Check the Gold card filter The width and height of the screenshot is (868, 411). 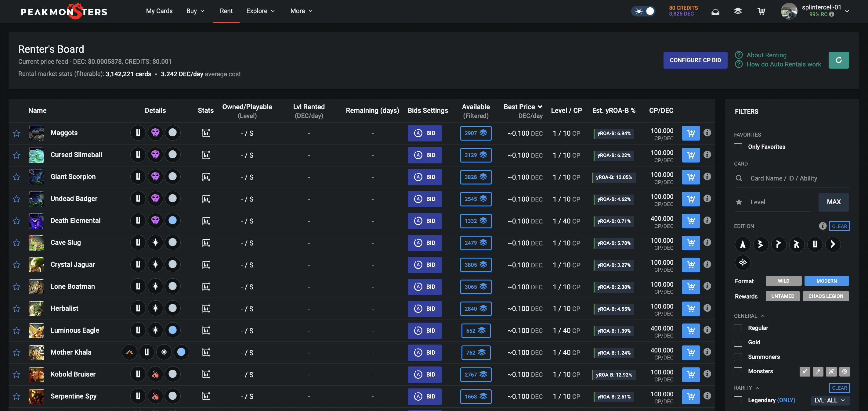pyautogui.click(x=738, y=343)
